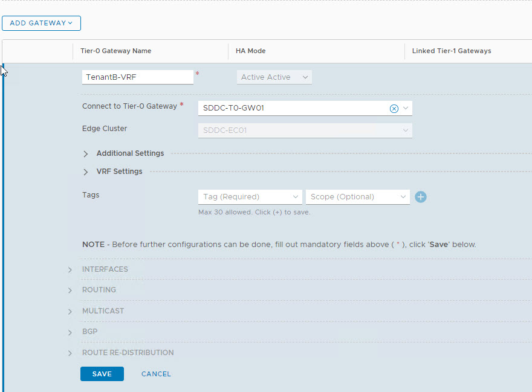Click the plus icon to add tag
This screenshot has height=392, width=532.
[421, 197]
